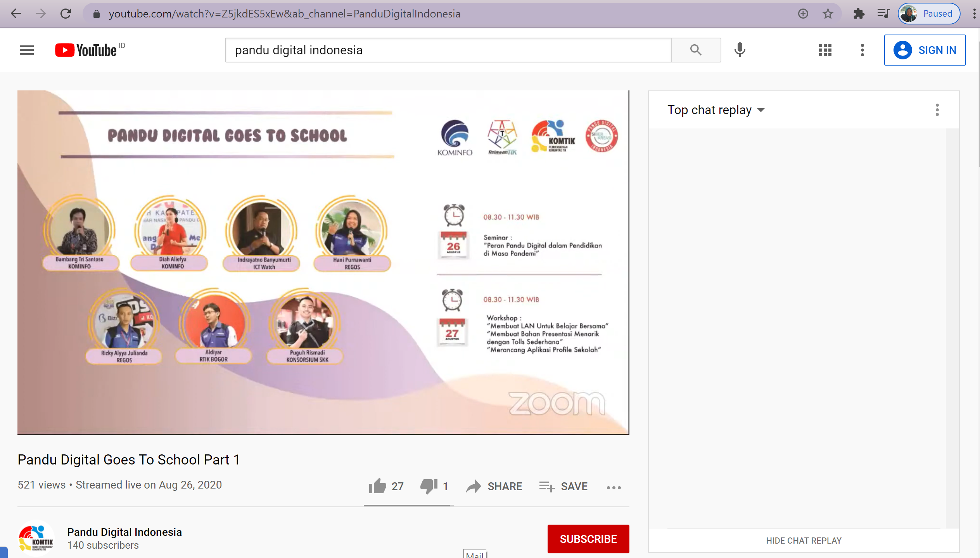Open the Chrome extensions puzzle icon

pyautogui.click(x=859, y=14)
